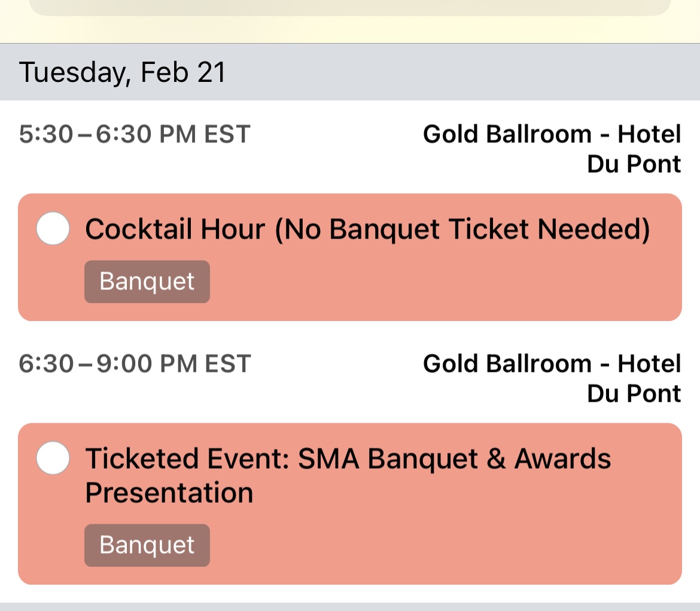700x611 pixels.
Task: Click the pale yellow banner area at top
Action: (x=350, y=29)
